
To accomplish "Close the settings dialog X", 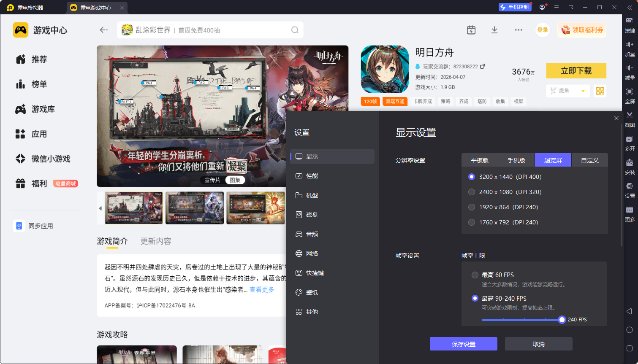I will coord(616,118).
